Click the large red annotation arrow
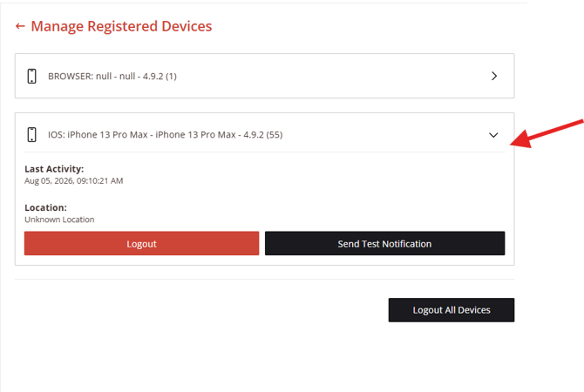 click(x=546, y=133)
